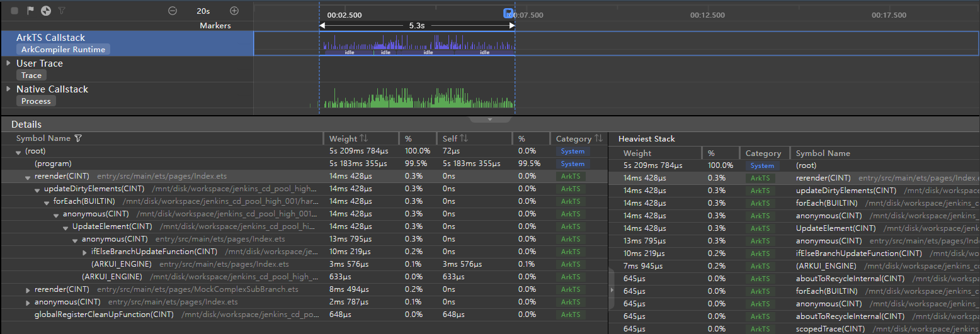
Task: Collapse the (root) tree node
Action: tap(18, 152)
